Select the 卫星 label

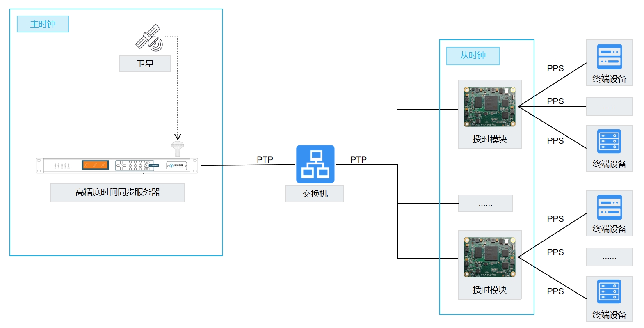[x=145, y=64]
